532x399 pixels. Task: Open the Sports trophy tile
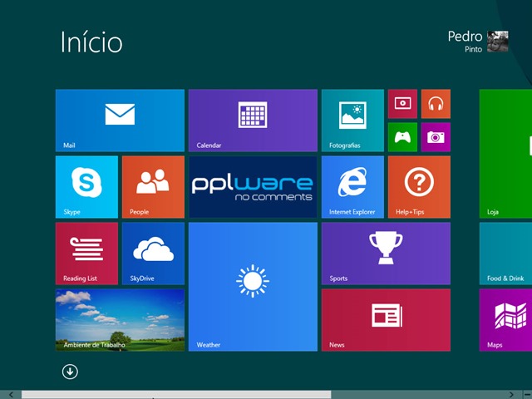(x=386, y=254)
